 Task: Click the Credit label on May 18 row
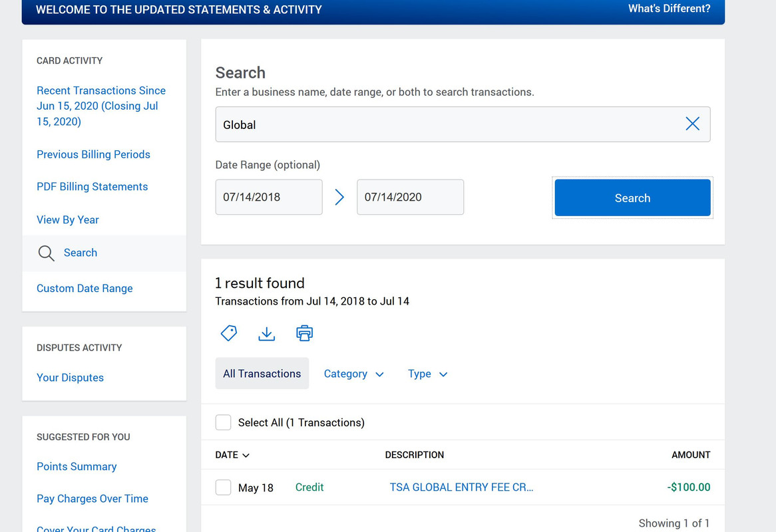(309, 487)
